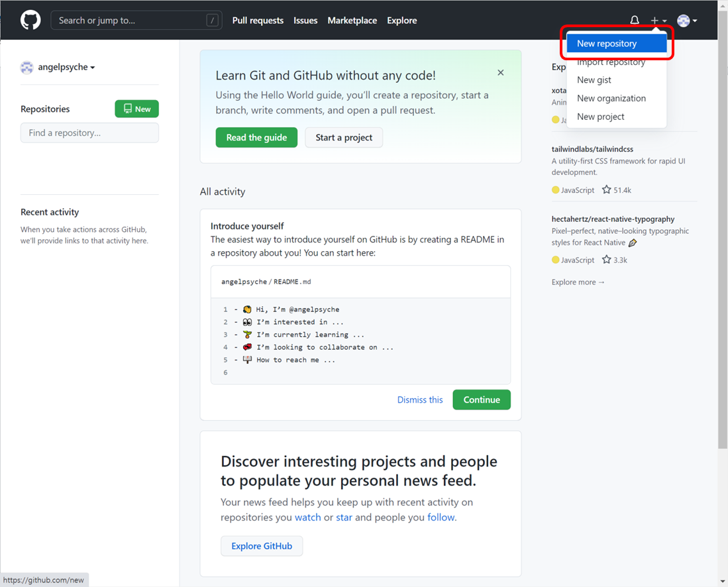Choose Import repository menu entry
This screenshot has height=587, width=728.
tap(617, 62)
